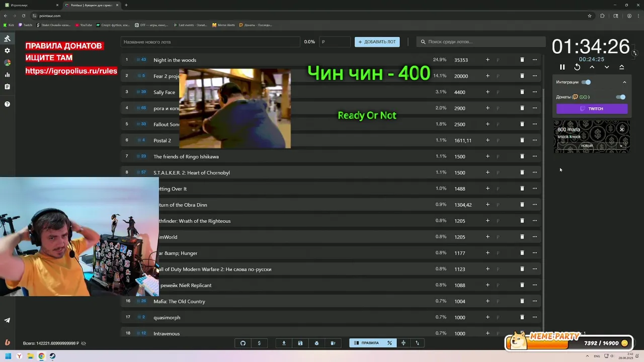Select S.T.A.L.K.E.R. 2: Heart of Chornobyl lot
This screenshot has height=362, width=644.
point(191,172)
